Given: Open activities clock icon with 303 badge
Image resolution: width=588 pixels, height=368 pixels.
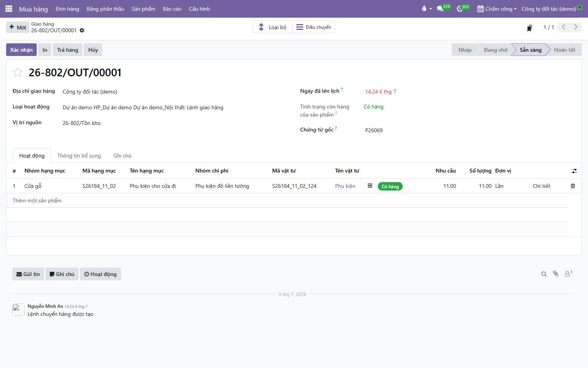Looking at the screenshot, I should 460,8.
